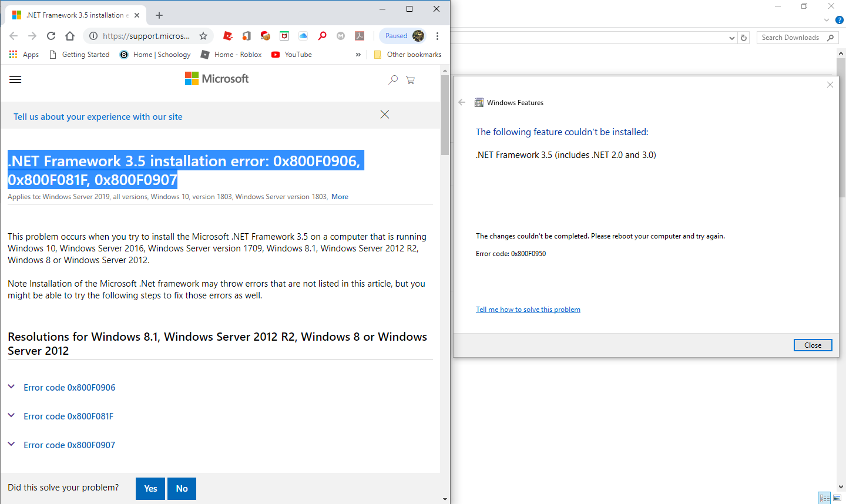Viewport: 846px width, 504px height.
Task: Click browser page vertical scrollbar thumb
Action: 445,116
